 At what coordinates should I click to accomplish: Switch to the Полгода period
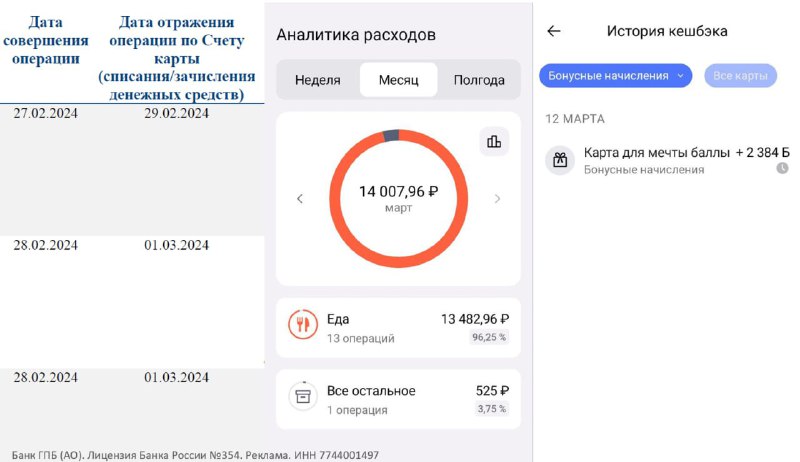(x=479, y=80)
